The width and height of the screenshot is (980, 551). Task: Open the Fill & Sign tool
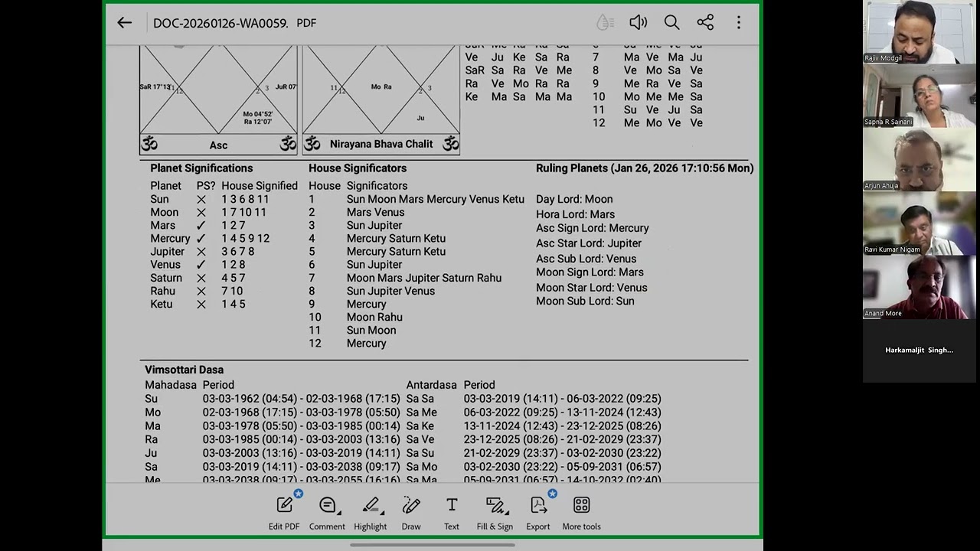point(495,512)
